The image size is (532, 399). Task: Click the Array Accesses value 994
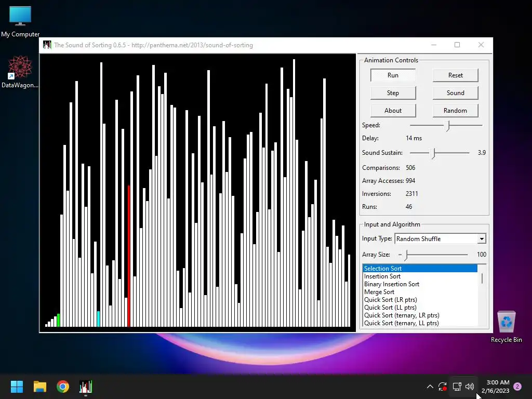[410, 180]
